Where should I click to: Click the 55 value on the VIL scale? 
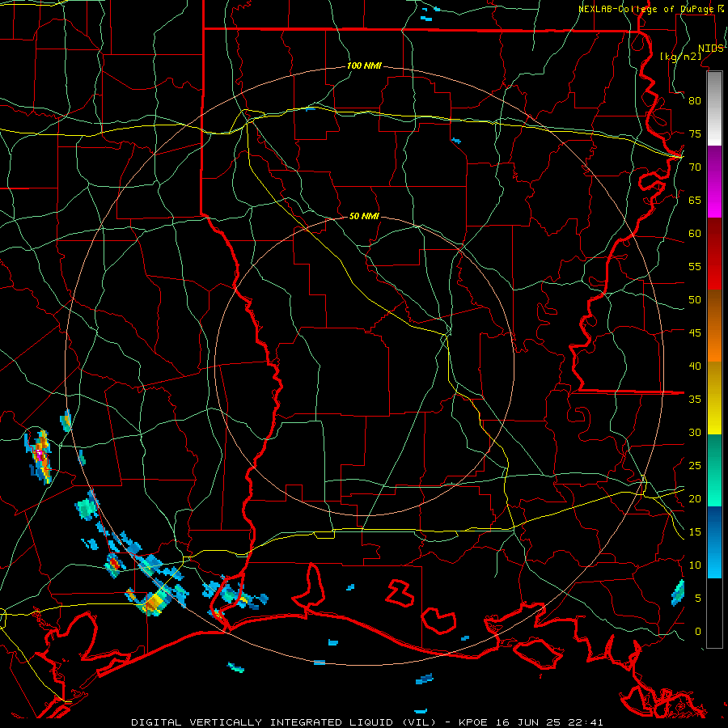(695, 266)
